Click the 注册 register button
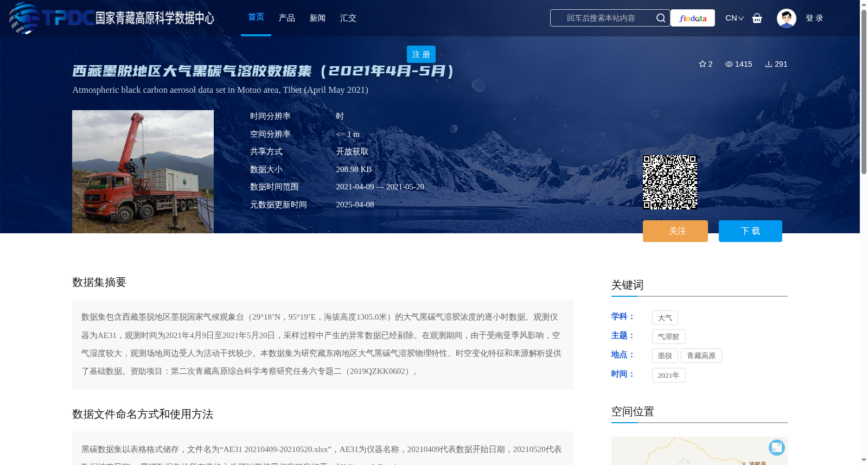Screen dimensions: 868x465 421,54
